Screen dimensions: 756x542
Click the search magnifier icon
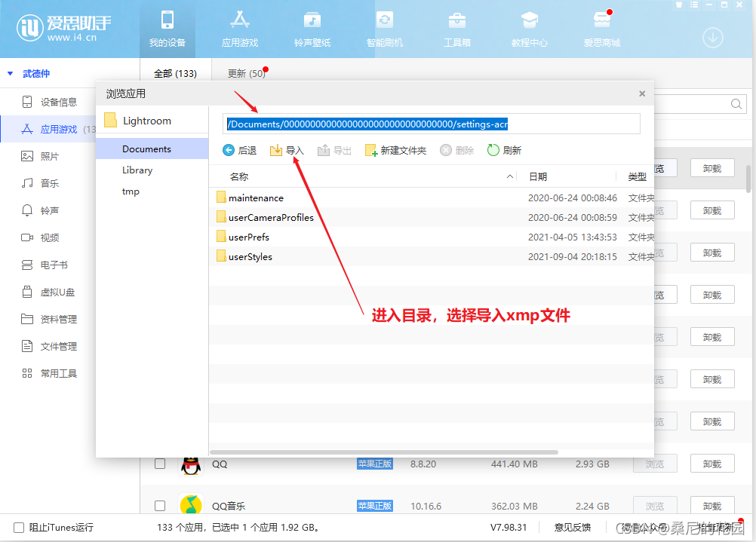[736, 104]
